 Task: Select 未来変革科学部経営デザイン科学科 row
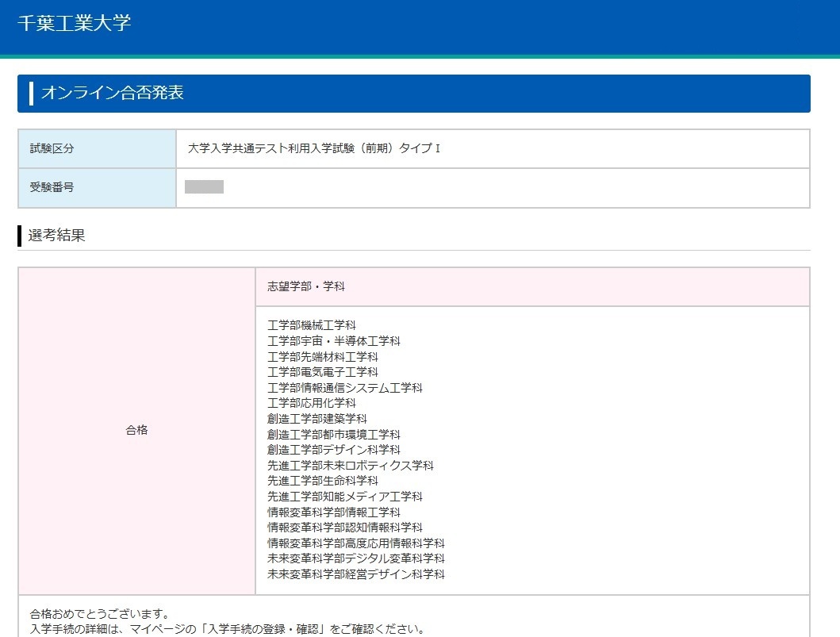(x=355, y=574)
